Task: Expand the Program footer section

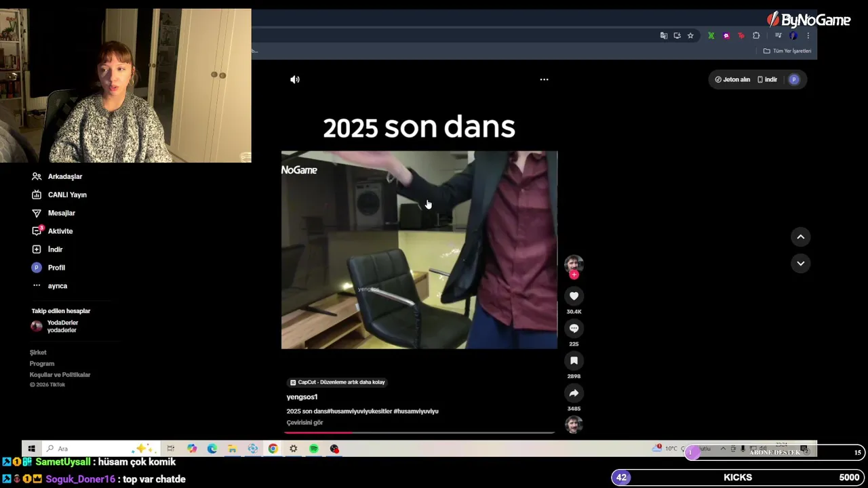Action: (x=42, y=364)
